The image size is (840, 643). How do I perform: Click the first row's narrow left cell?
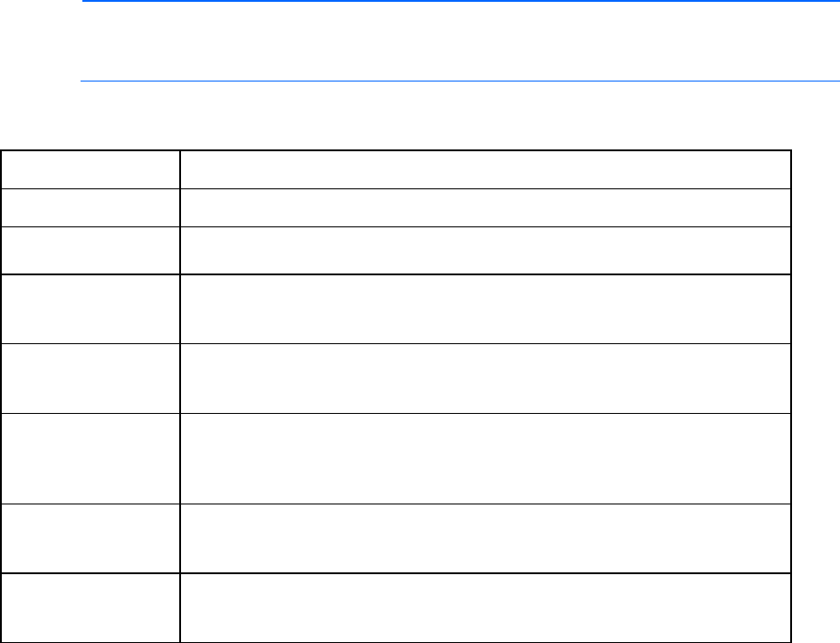[90, 168]
